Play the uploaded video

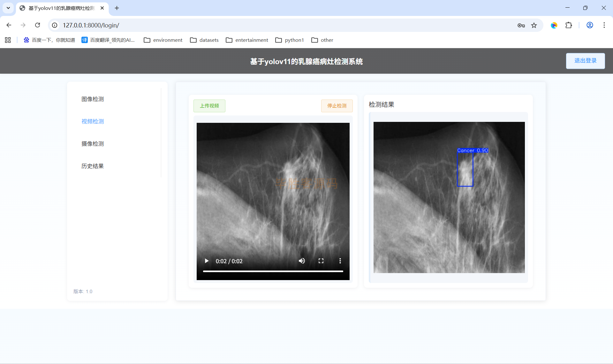pyautogui.click(x=207, y=261)
